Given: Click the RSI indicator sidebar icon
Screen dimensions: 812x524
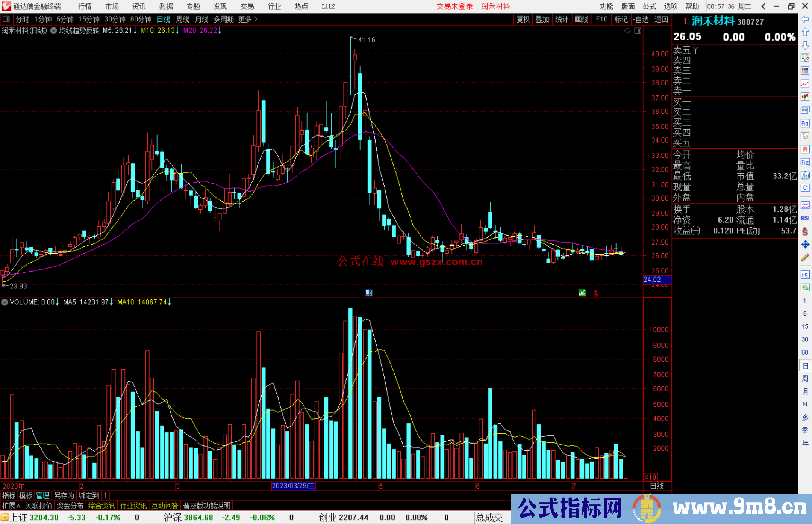Looking at the screenshot, I should coord(805,218).
